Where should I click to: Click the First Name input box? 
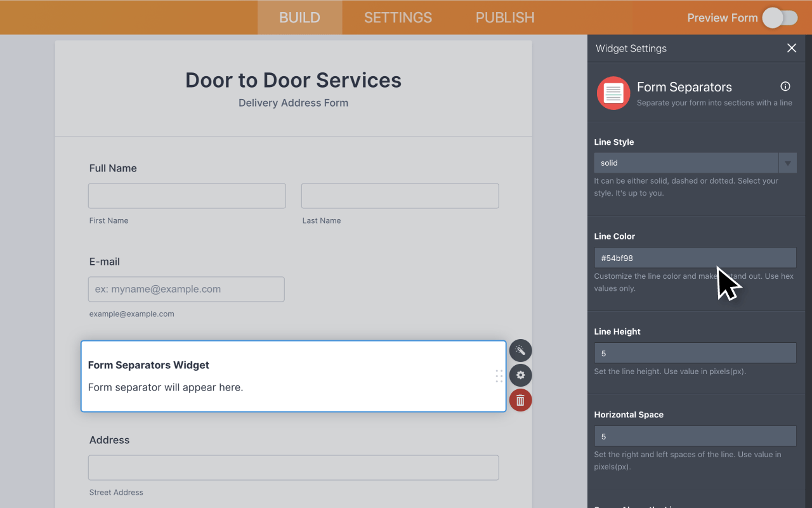[187, 196]
